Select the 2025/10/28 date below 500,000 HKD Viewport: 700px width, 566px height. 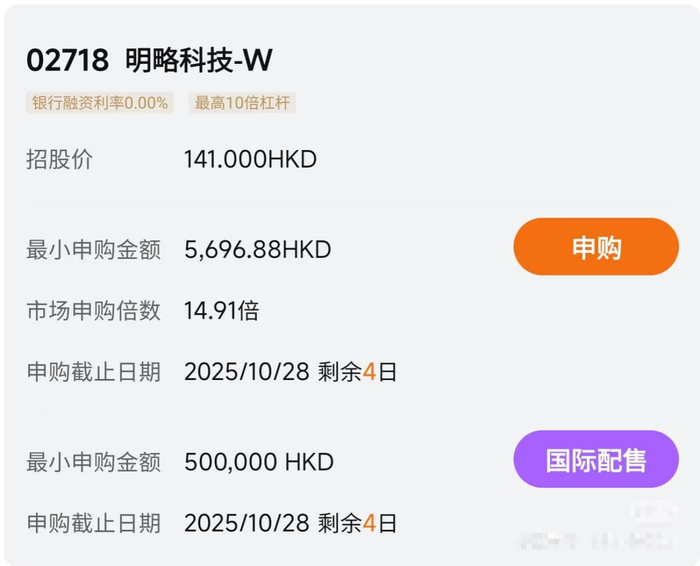[245, 522]
